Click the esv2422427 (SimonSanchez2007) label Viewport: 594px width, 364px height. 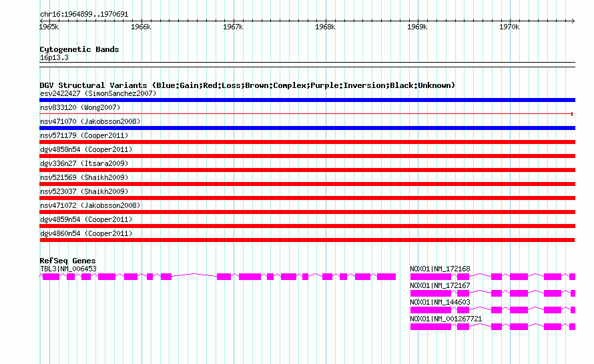click(x=98, y=93)
